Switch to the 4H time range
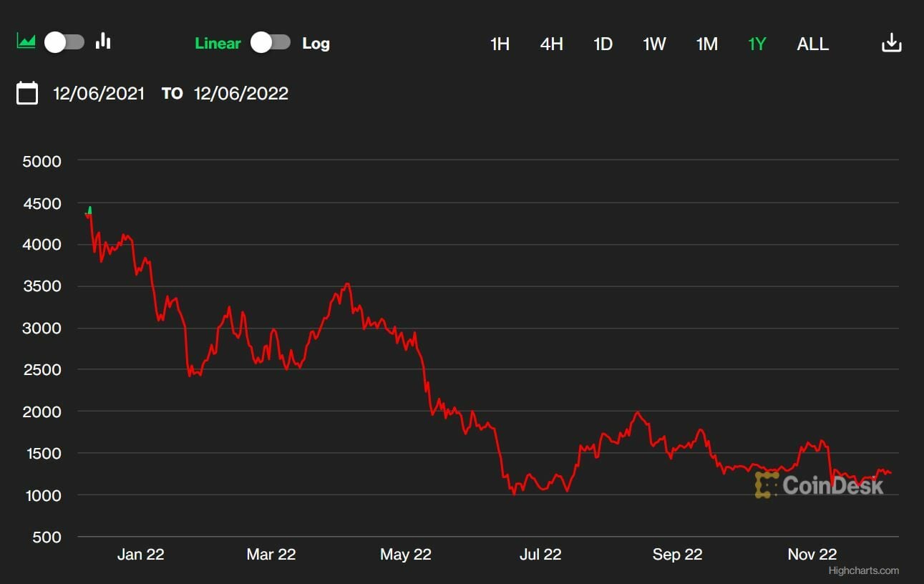The width and height of the screenshot is (924, 584). coord(551,44)
